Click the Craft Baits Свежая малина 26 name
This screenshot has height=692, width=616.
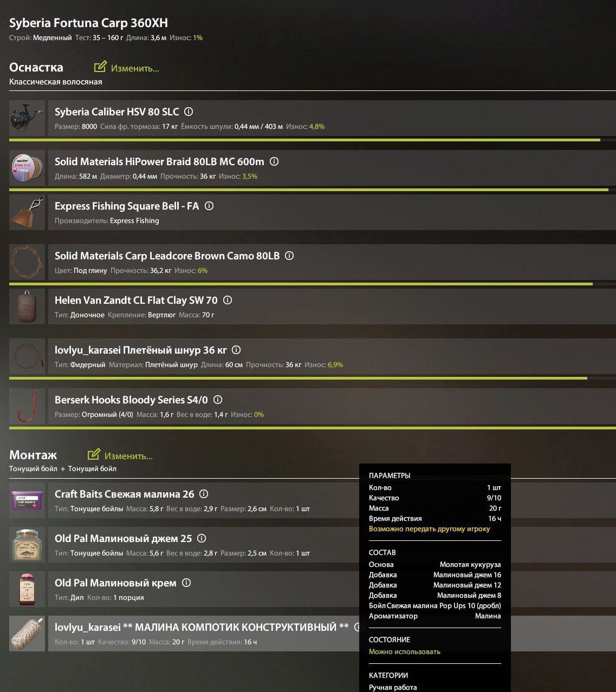[124, 494]
